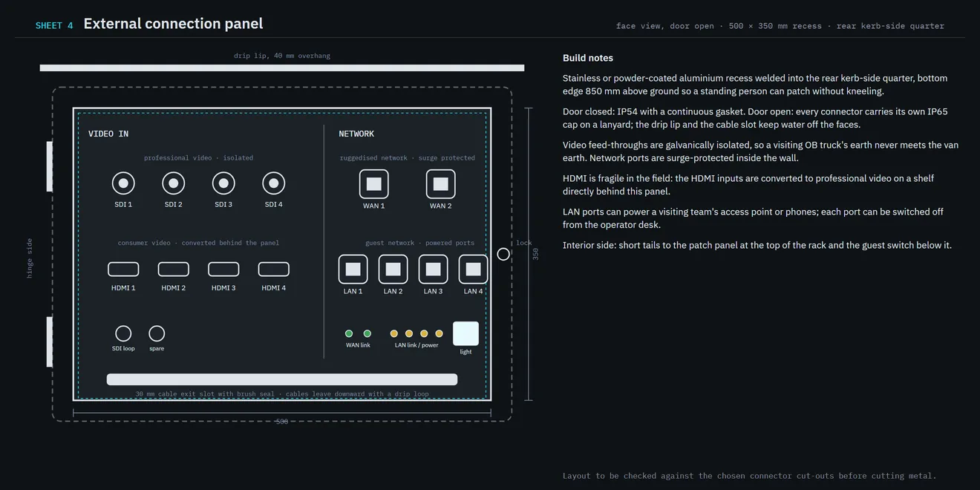Click the 'Door closed: IP54' paragraph

(x=755, y=118)
